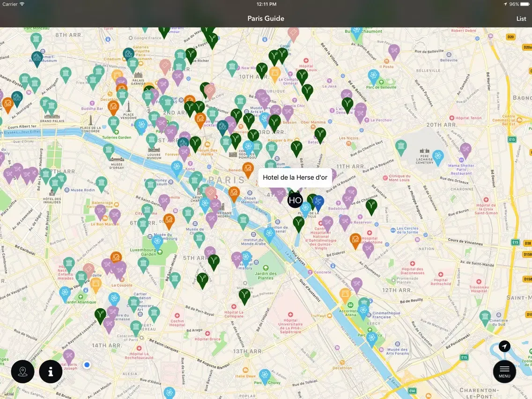Select green vegan pin below Jardin des Plantes
Screen dimensions: 532x399
244,295
